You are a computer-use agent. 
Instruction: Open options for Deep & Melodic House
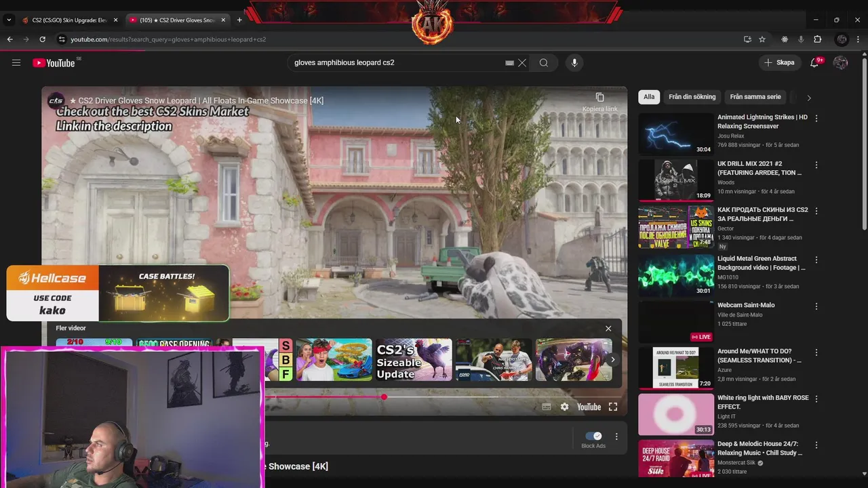[x=816, y=445]
